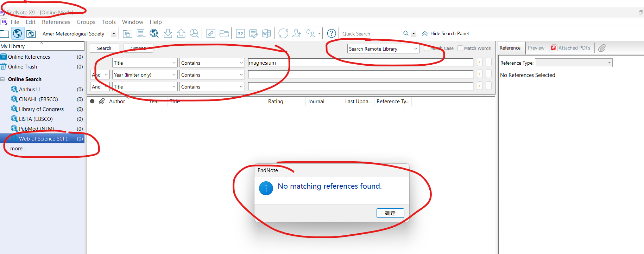Select Aarhus U online search
Screen dimensions: 644x254
tap(42, 90)
